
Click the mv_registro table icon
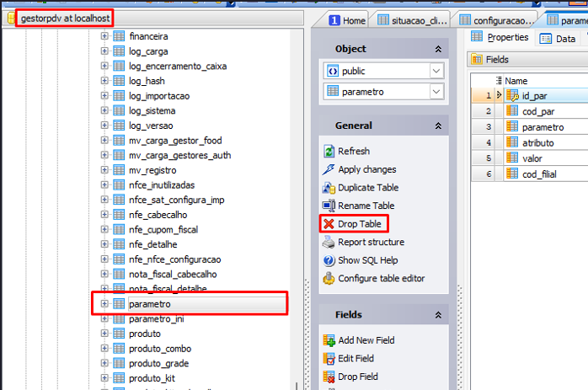[x=119, y=170]
